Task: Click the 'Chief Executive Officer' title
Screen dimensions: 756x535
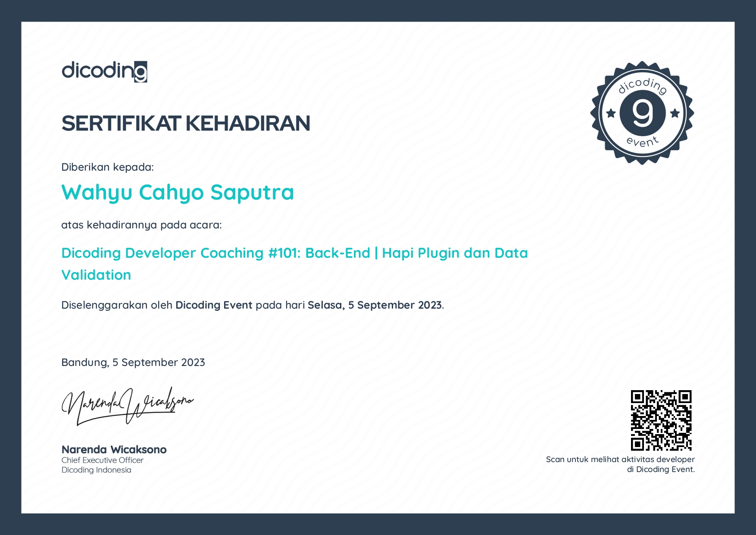Action: (102, 460)
